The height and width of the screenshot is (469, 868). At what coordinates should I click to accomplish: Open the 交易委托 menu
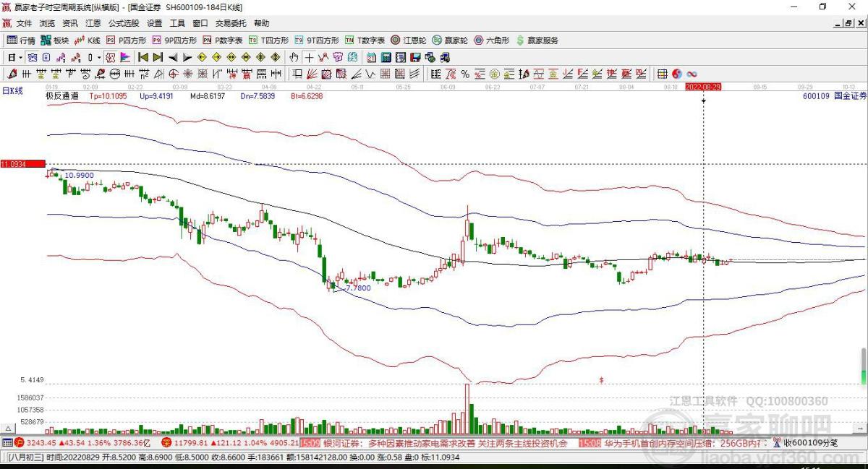(x=231, y=23)
